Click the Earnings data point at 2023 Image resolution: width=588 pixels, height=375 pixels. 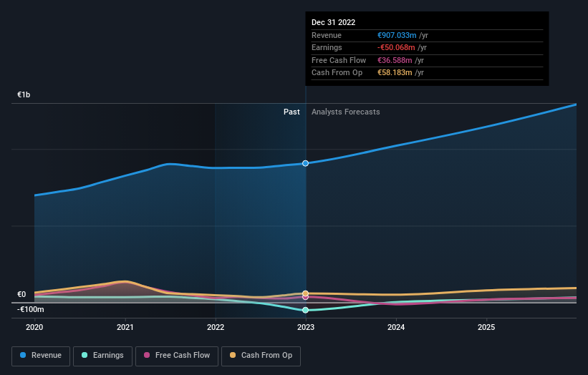(x=306, y=310)
